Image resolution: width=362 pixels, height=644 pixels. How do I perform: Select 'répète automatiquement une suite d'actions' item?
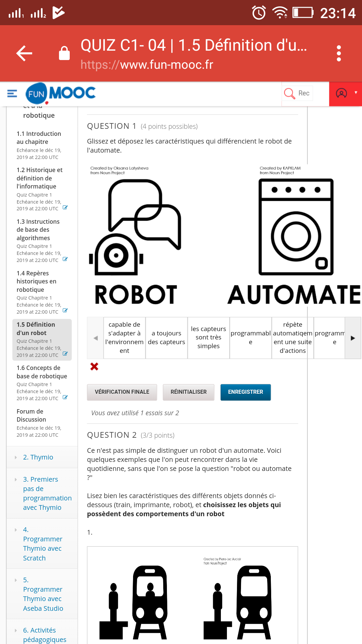point(293,338)
